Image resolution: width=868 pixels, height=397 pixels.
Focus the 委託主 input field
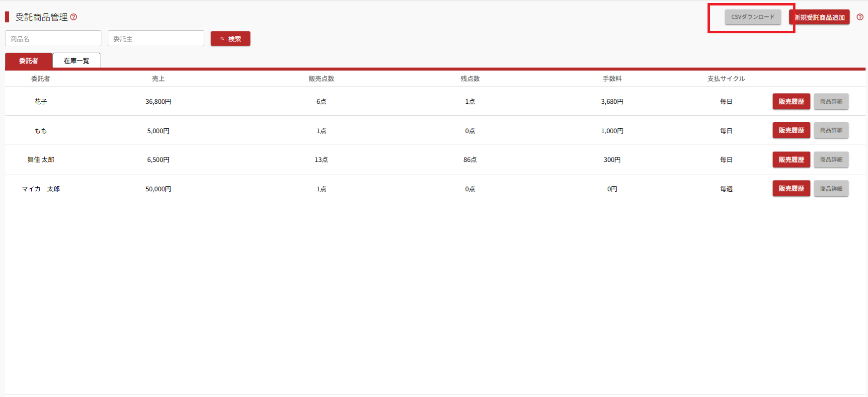tap(156, 39)
